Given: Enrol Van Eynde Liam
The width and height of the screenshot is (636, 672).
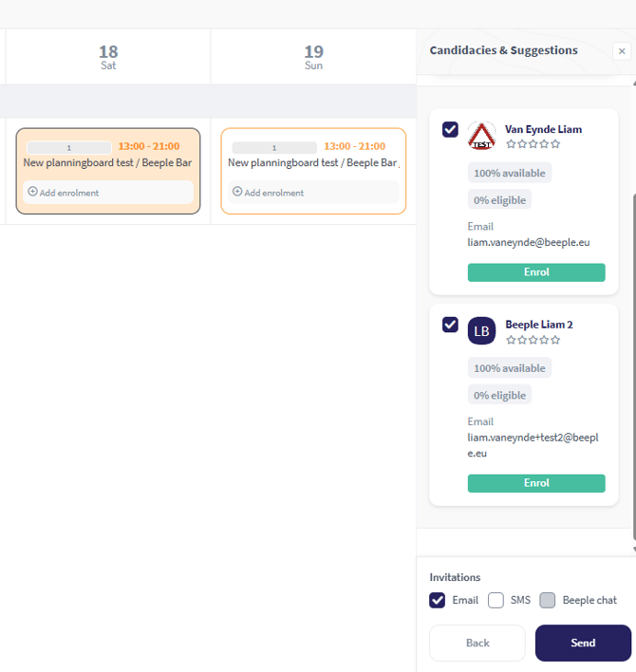Looking at the screenshot, I should point(536,272).
